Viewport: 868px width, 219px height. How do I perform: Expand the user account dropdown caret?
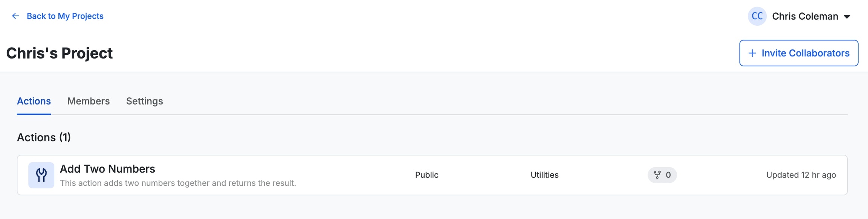click(x=847, y=17)
